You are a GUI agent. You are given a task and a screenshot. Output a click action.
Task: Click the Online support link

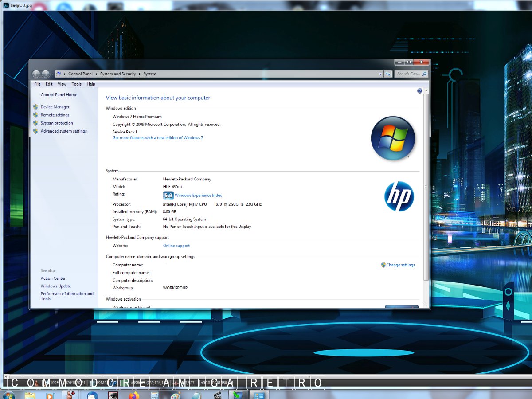(x=176, y=246)
